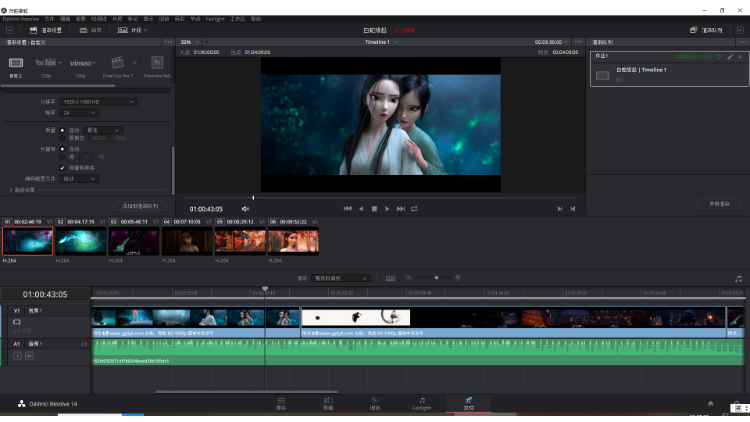This screenshot has height=422, width=750.
Task: Open Project Manager via home icon
Action: pos(711,404)
